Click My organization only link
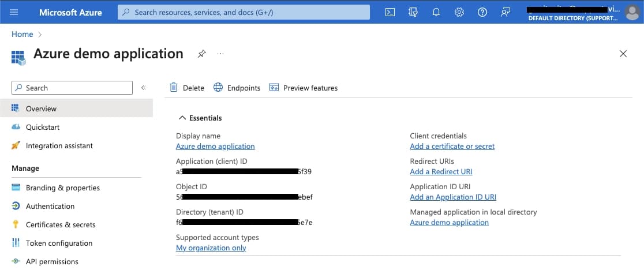The width and height of the screenshot is (644, 270). click(x=211, y=248)
